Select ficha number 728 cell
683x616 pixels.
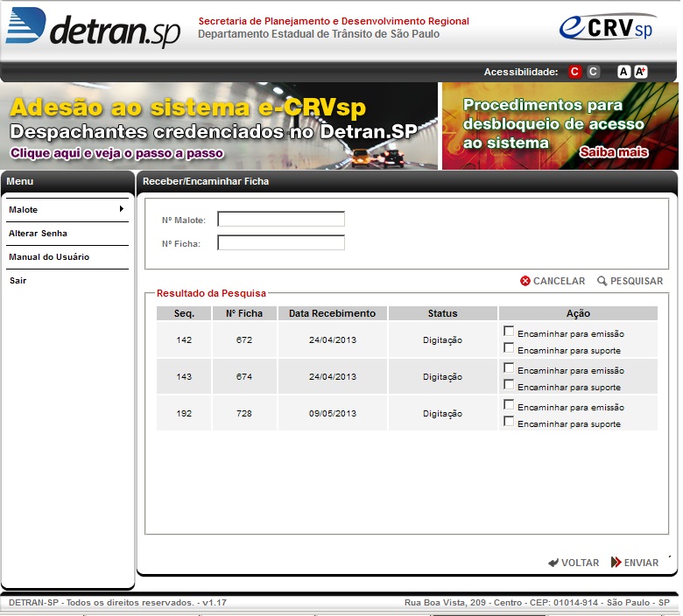pyautogui.click(x=244, y=413)
